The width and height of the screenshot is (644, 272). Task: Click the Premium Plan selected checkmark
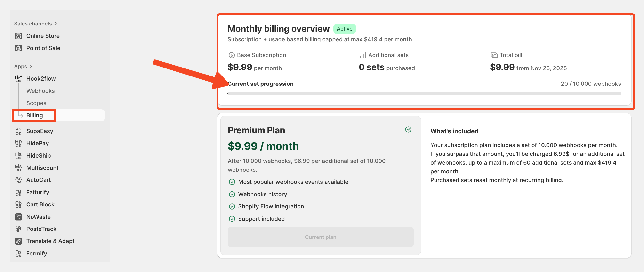[x=408, y=129]
